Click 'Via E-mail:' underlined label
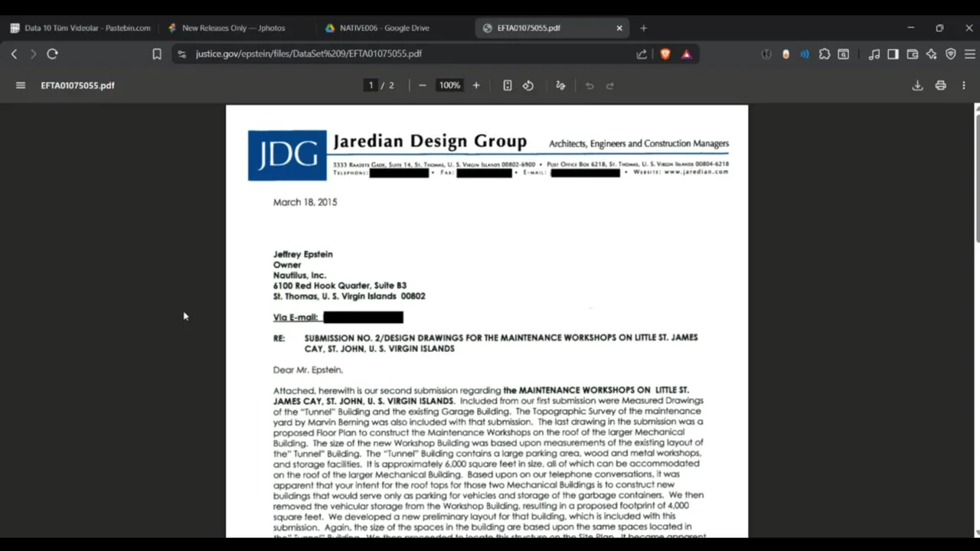Viewport: 980px width, 551px height. click(296, 317)
